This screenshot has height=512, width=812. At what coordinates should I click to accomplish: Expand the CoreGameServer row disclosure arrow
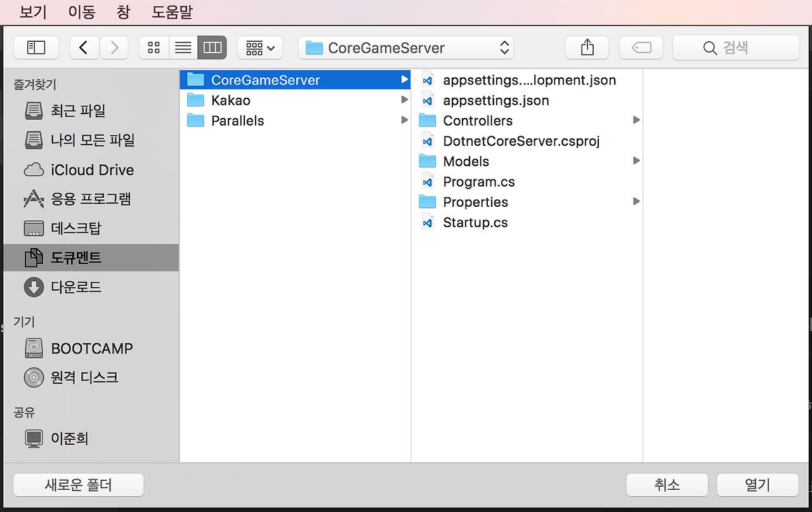404,80
